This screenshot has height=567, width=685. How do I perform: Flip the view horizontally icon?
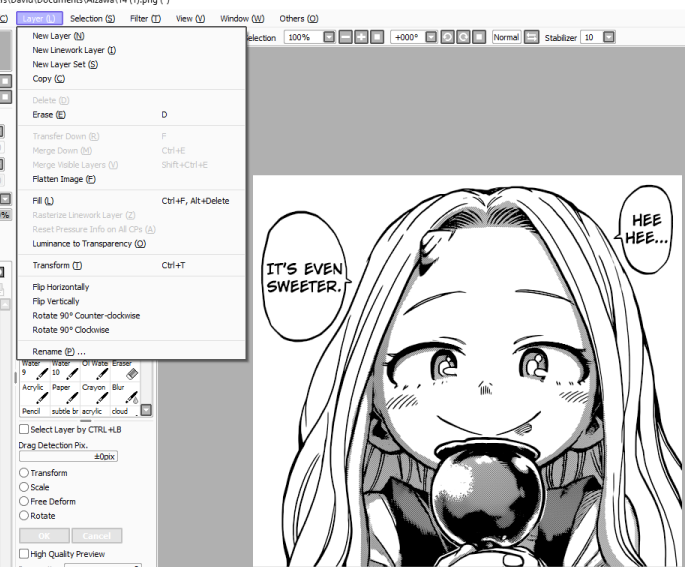[531, 37]
